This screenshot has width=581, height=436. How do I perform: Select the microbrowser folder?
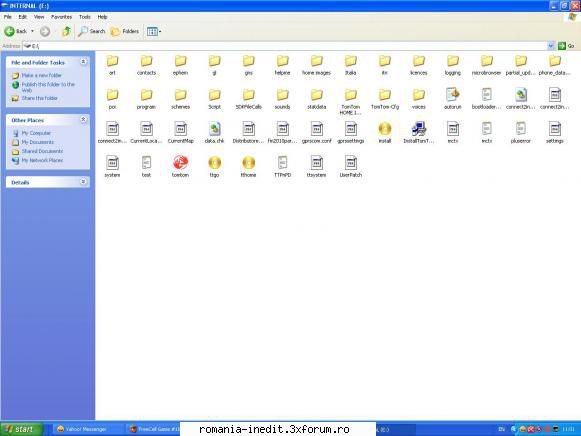(487, 65)
